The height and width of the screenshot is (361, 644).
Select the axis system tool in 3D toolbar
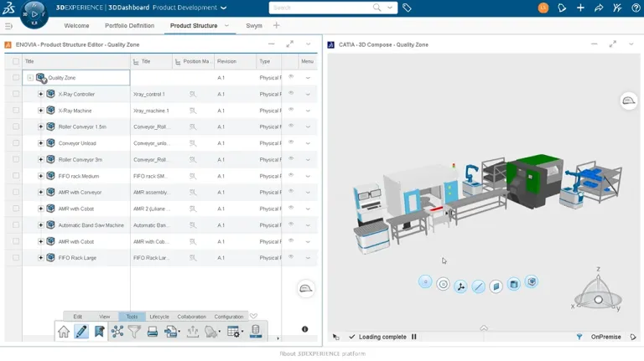pos(461,286)
